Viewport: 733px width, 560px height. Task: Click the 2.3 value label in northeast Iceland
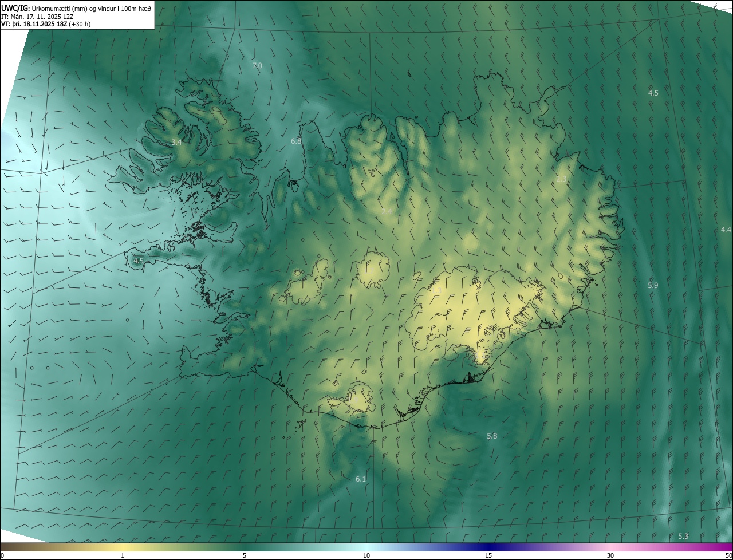[x=561, y=179]
